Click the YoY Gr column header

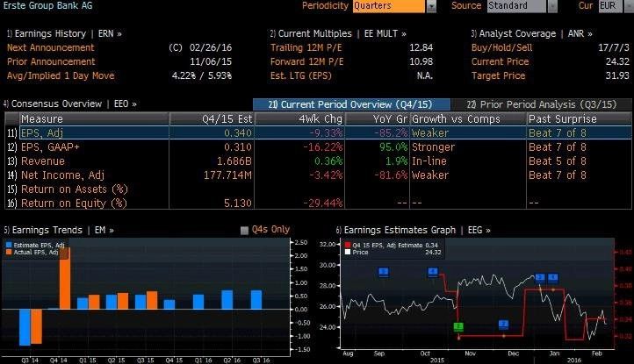[x=378, y=118]
